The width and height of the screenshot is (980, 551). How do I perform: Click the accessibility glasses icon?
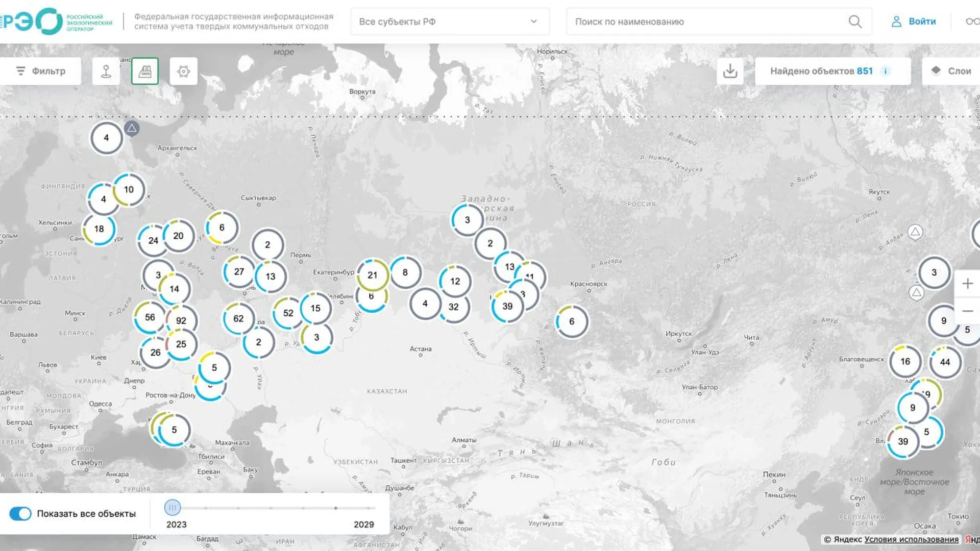972,21
